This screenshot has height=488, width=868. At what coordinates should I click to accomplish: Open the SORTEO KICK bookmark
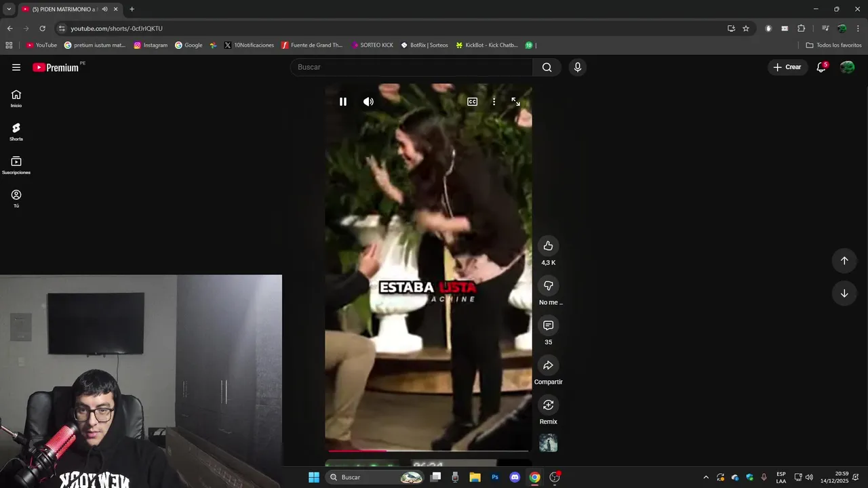(x=372, y=45)
